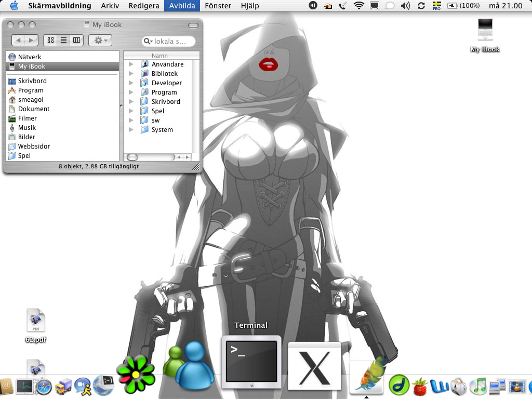This screenshot has width=532, height=399.
Task: Expand the Program folder in file list
Action: point(131,92)
